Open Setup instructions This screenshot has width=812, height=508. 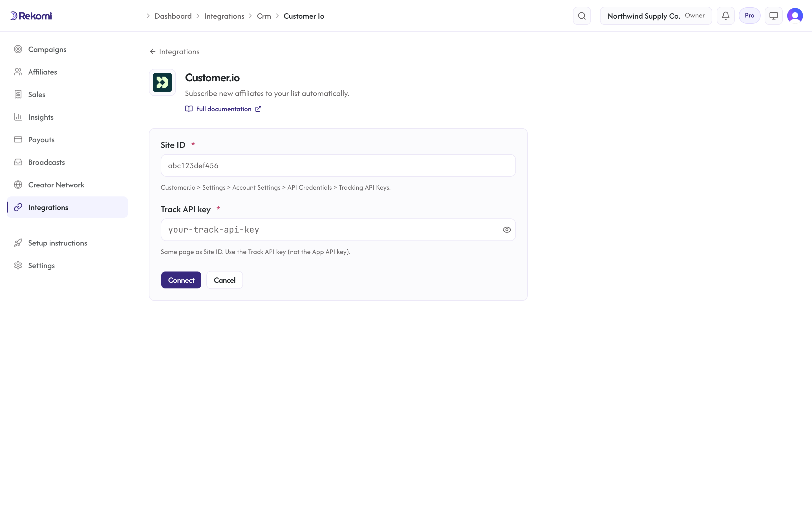point(67,243)
